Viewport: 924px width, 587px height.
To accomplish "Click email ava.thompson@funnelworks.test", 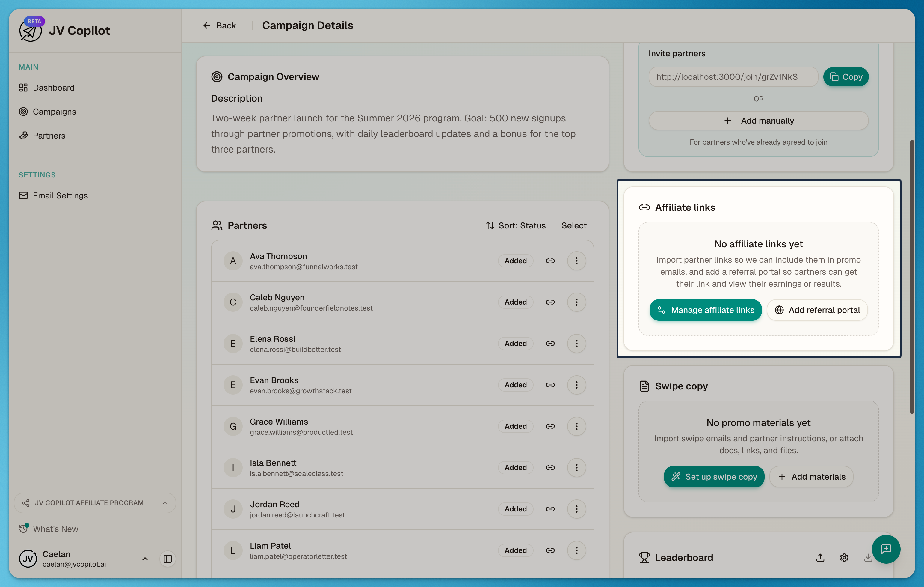I will (x=304, y=267).
